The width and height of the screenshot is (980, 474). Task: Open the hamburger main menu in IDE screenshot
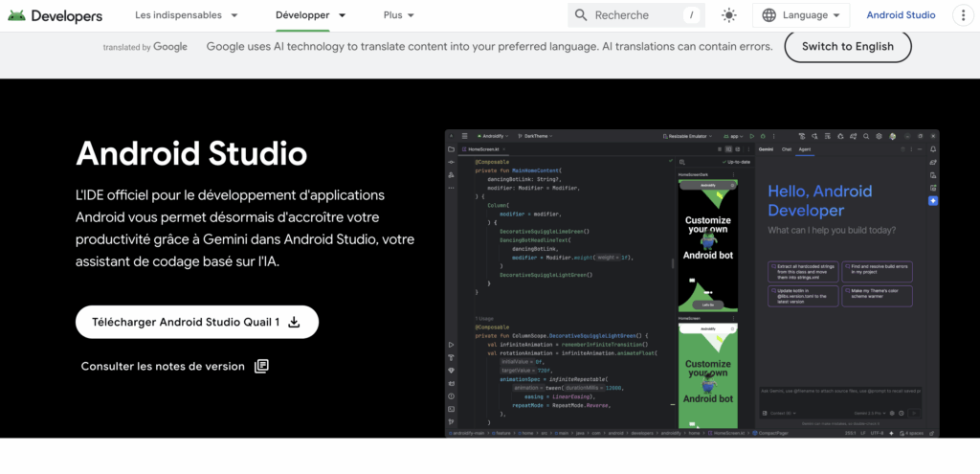pyautogui.click(x=464, y=136)
